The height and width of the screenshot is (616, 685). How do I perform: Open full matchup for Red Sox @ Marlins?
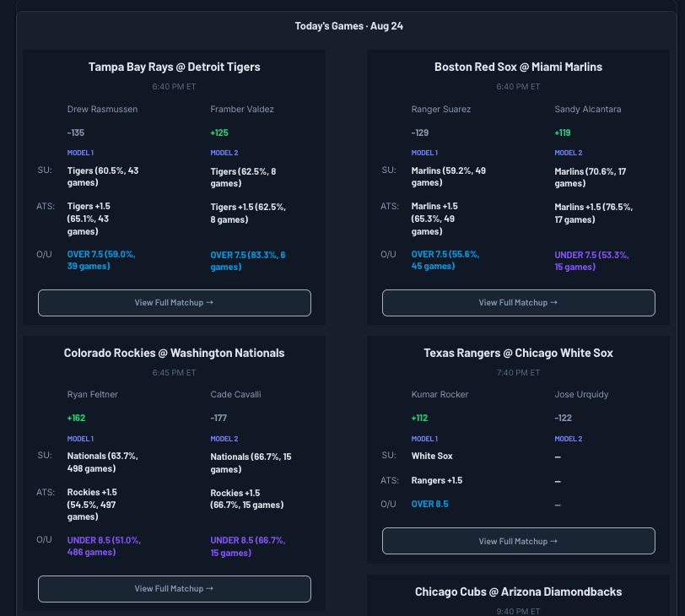tap(519, 303)
